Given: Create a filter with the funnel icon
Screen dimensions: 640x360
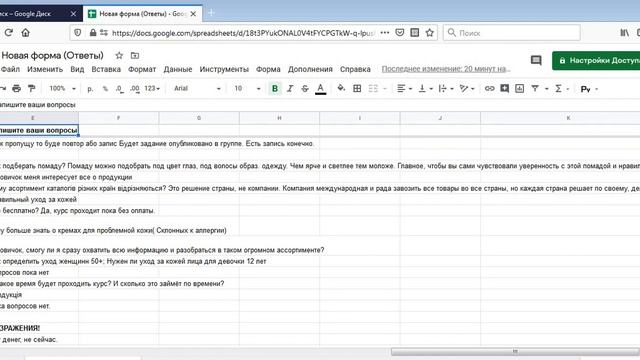Looking at the screenshot, I should pyautogui.click(x=535, y=89).
